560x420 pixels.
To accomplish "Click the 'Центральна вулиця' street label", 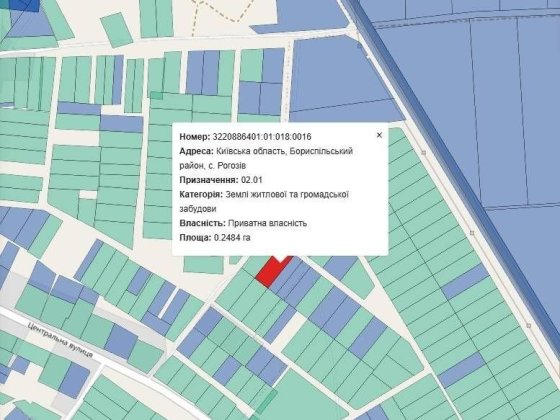I will pyautogui.click(x=60, y=340).
